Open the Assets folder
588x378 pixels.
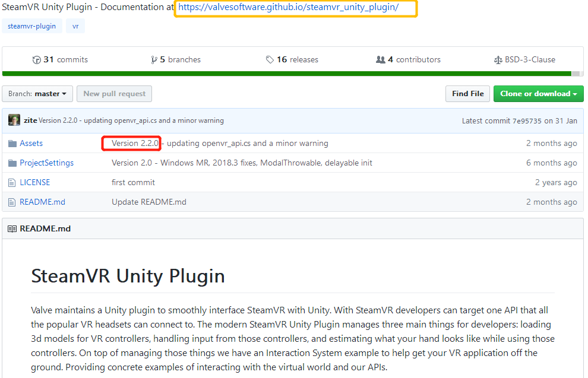31,144
